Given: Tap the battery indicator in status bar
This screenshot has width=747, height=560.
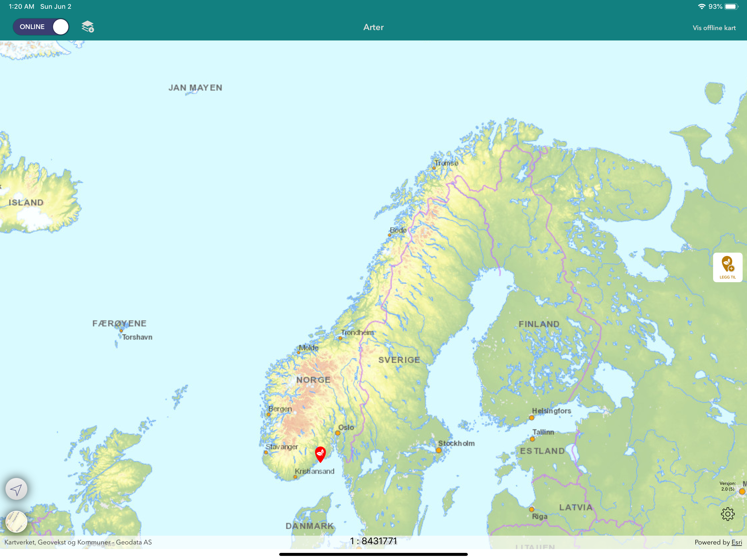Looking at the screenshot, I should pos(731,6).
